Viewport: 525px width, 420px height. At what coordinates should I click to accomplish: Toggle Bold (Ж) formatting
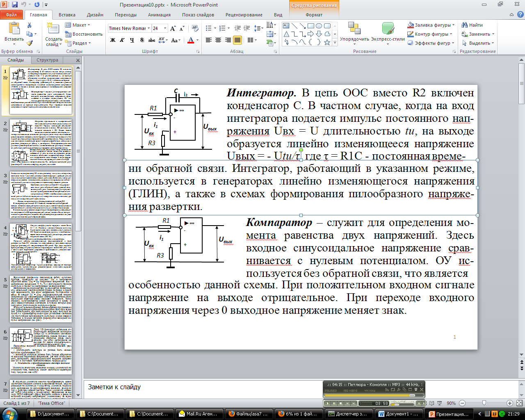(x=113, y=40)
